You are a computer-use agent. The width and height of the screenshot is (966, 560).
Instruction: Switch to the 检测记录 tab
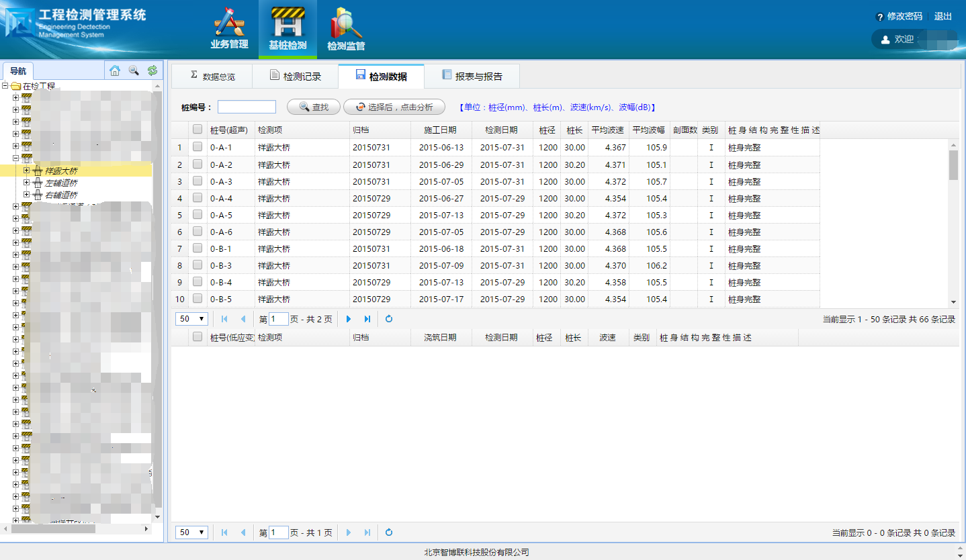tap(295, 77)
